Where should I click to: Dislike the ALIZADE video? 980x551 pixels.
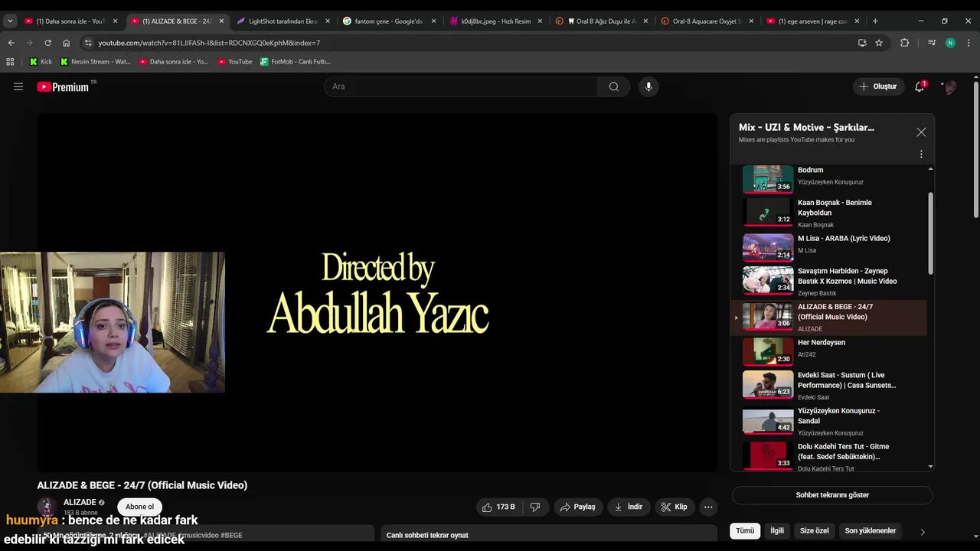point(535,507)
